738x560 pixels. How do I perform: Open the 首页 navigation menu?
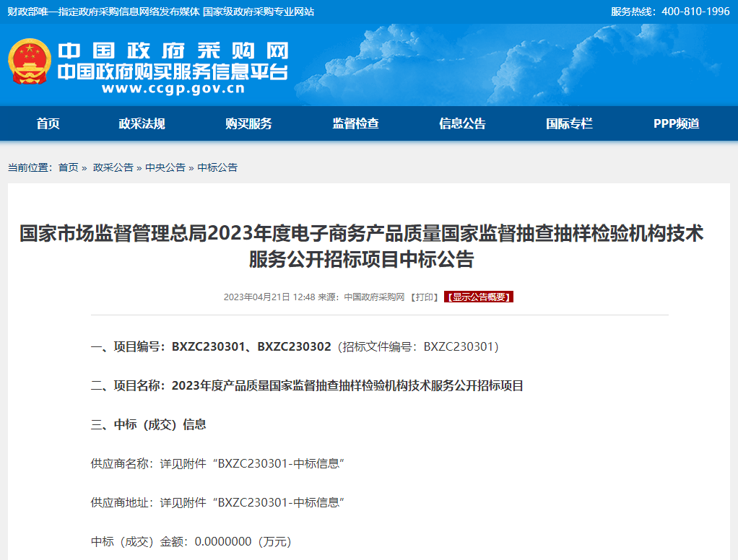[x=48, y=123]
